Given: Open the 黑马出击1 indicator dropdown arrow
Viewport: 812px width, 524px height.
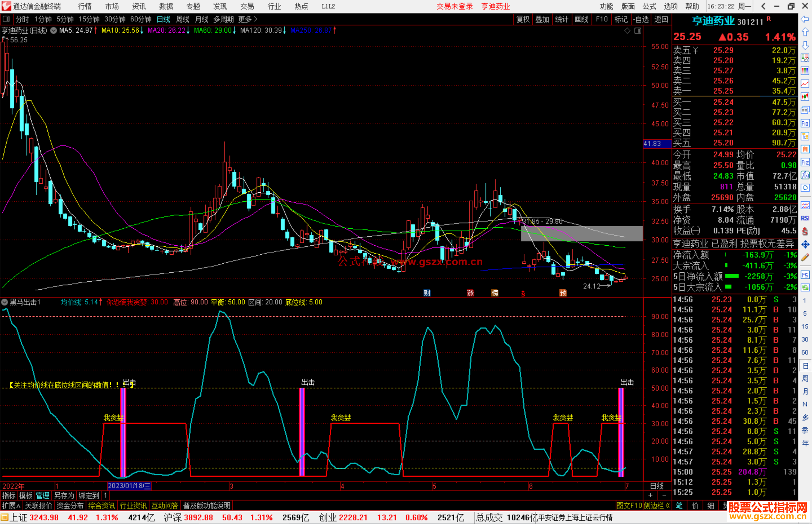Looking at the screenshot, I should pos(5,302).
